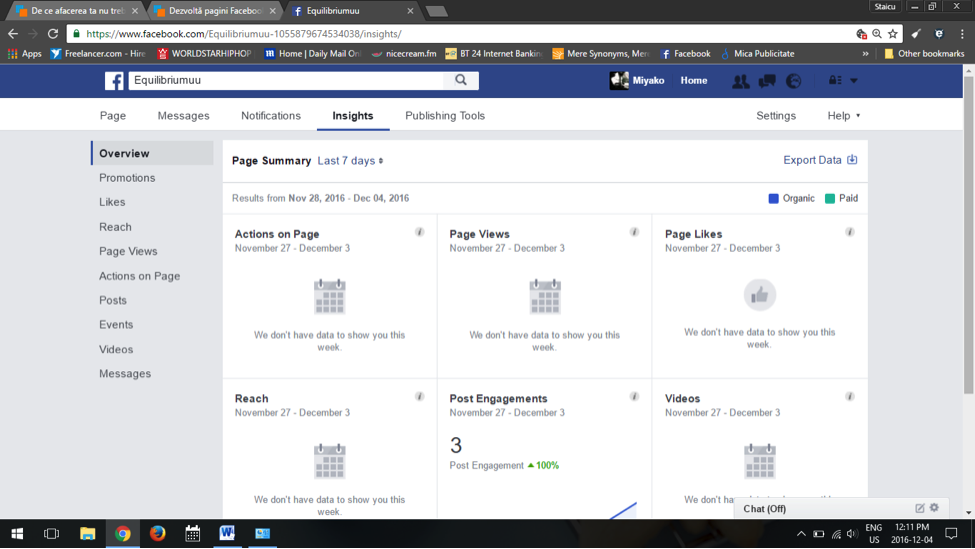The width and height of the screenshot is (975, 549).
Task: Switch to the Messages tab
Action: pyautogui.click(x=183, y=116)
